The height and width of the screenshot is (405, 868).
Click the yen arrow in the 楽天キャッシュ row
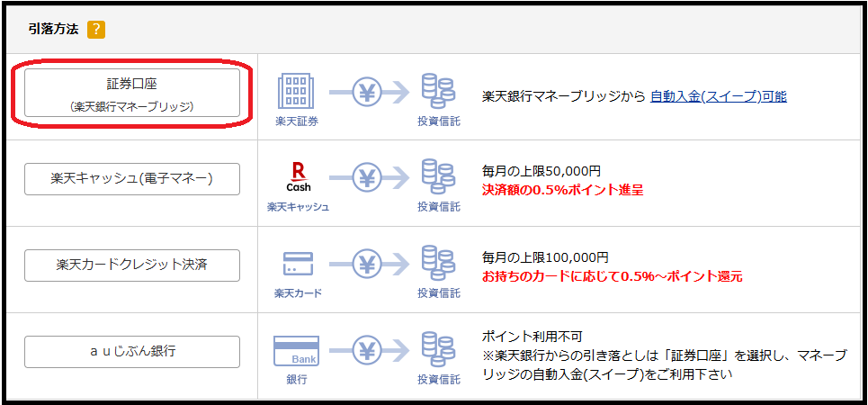coord(369,177)
